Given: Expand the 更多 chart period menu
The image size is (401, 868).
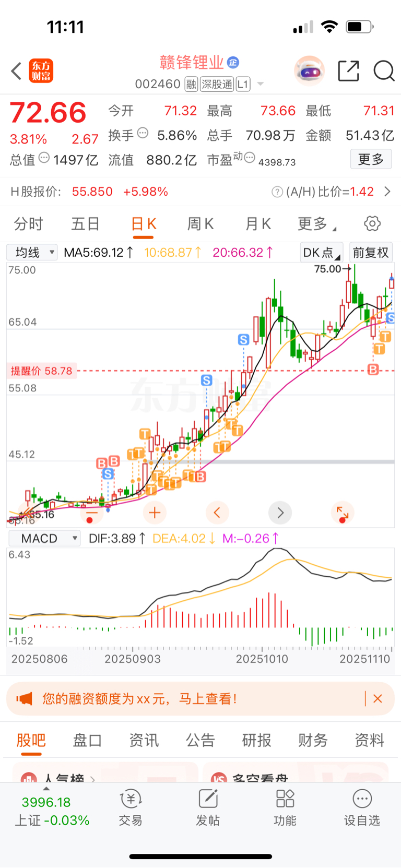Looking at the screenshot, I should point(317,224).
